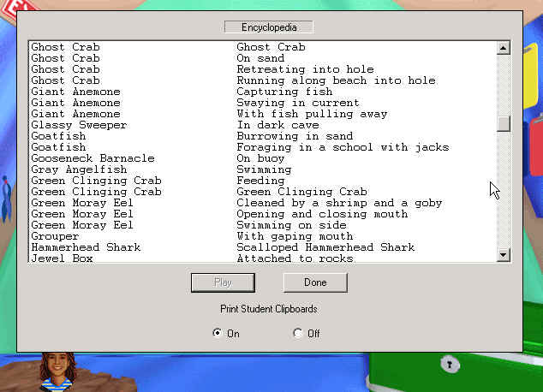Select the Grouper row
Viewport: 543px width, 392px height.
click(x=262, y=236)
